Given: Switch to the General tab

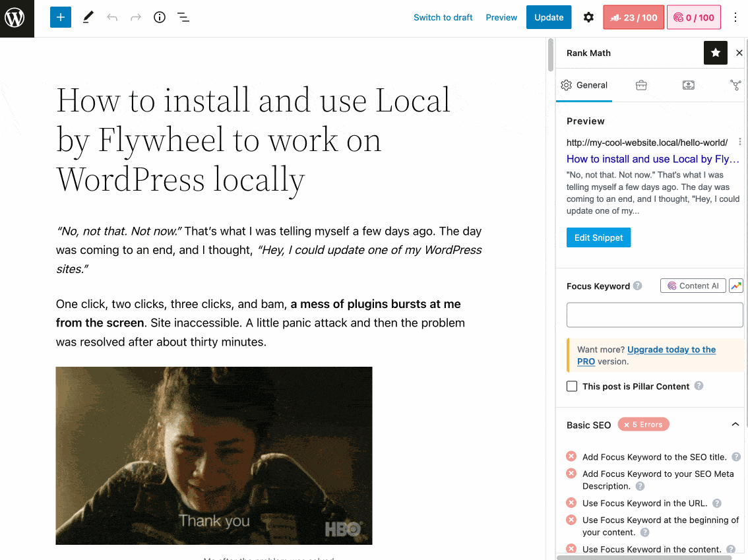Looking at the screenshot, I should [x=584, y=85].
